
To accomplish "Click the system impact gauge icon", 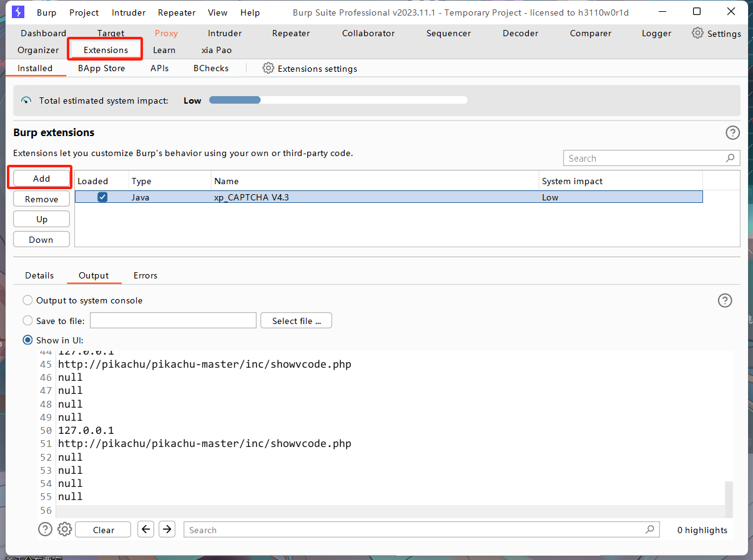I will click(26, 101).
